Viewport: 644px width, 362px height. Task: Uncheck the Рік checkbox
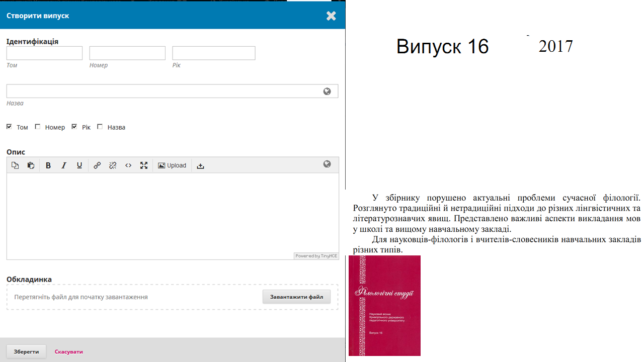(74, 127)
